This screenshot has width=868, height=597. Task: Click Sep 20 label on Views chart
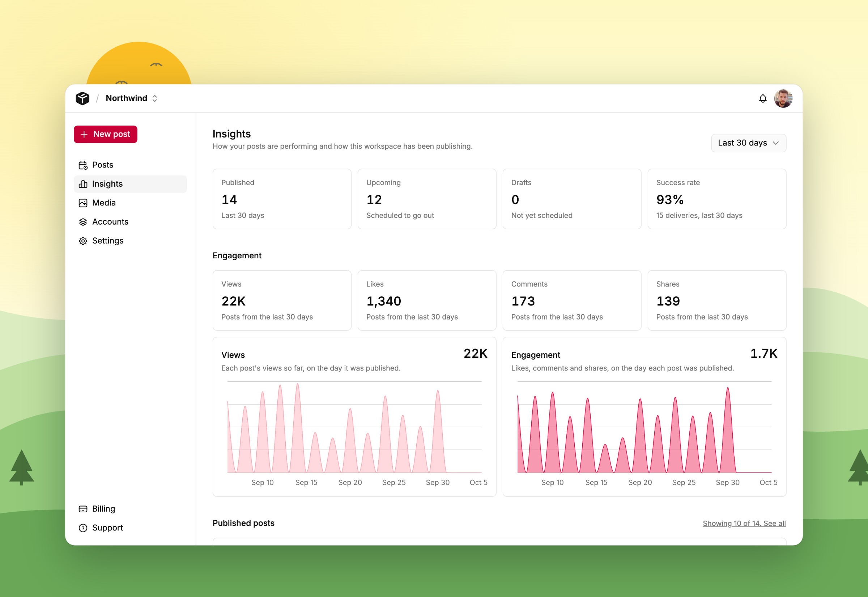350,483
